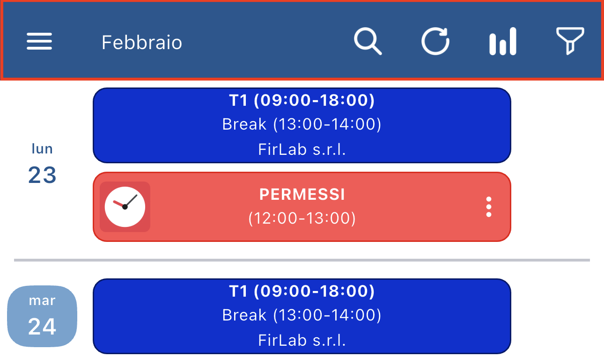
Task: Select the highlighted mar 24 date badge
Action: [42, 317]
